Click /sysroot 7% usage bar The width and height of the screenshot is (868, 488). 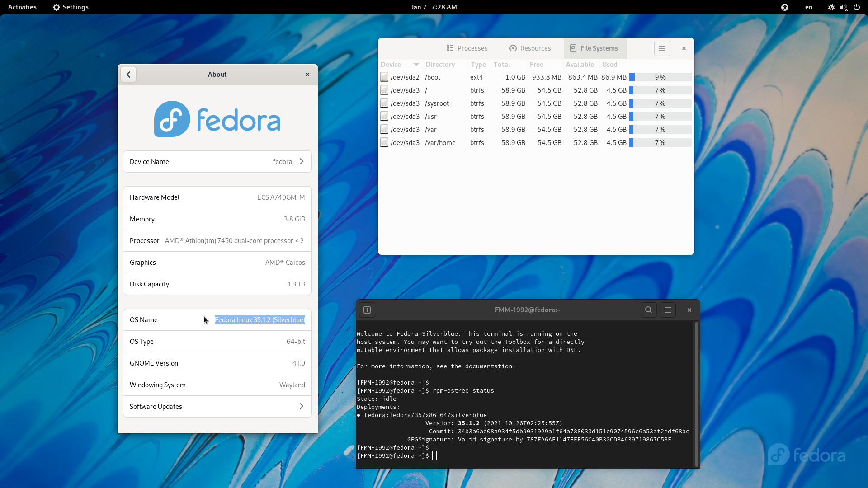(x=660, y=103)
